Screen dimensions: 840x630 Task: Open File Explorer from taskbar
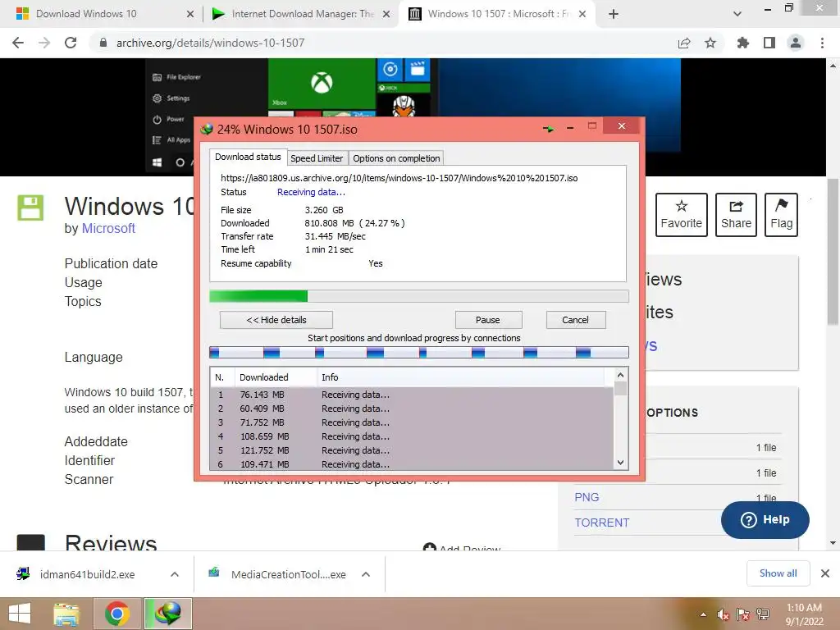(x=66, y=614)
